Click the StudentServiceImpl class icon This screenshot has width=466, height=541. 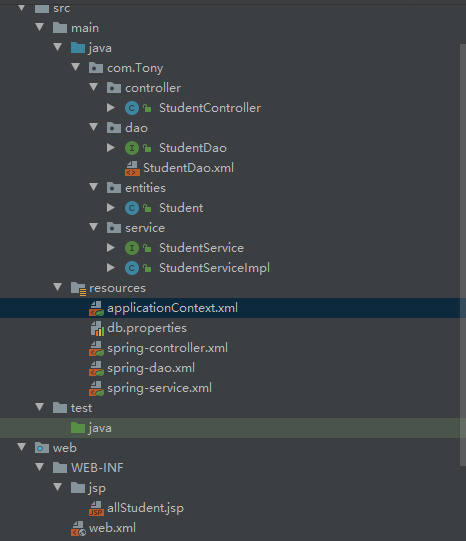[132, 268]
